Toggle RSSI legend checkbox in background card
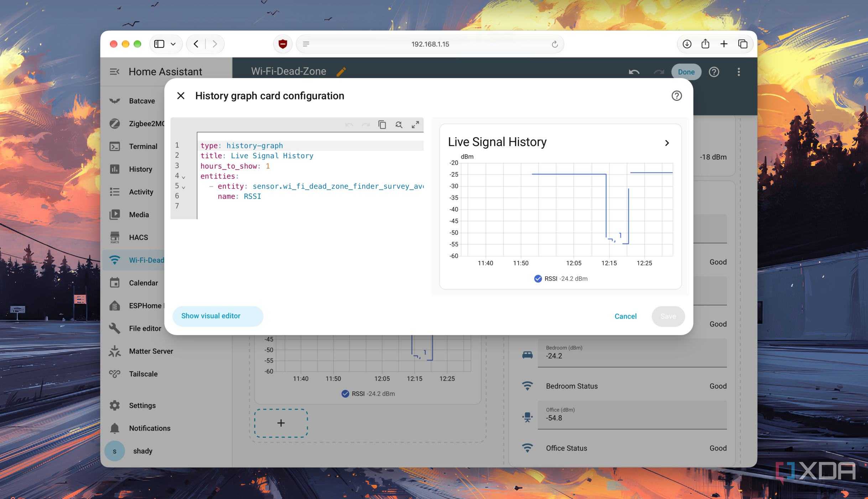The image size is (868, 499). [345, 393]
